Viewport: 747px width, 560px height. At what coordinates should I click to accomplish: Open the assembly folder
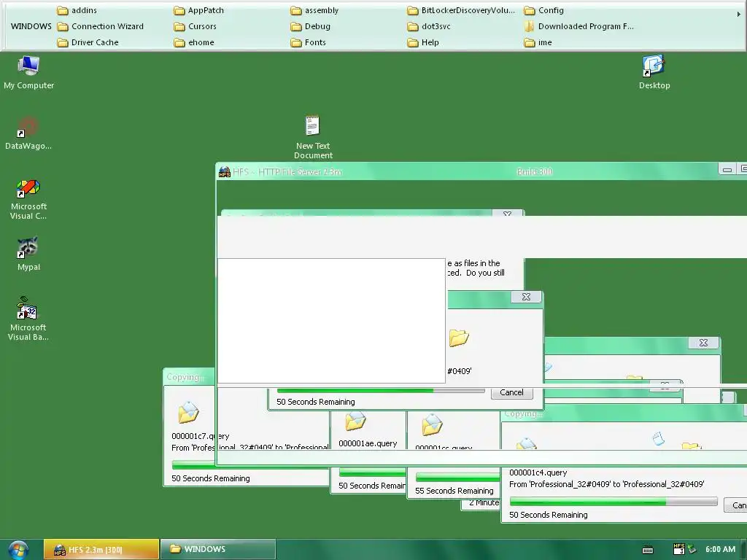315,10
